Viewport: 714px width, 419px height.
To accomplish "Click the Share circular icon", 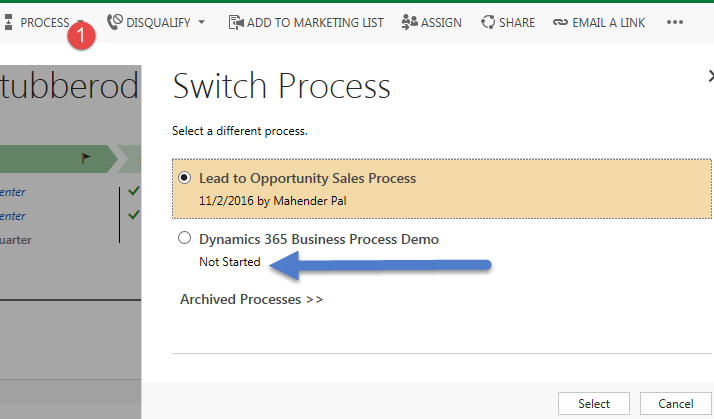I will tap(488, 22).
